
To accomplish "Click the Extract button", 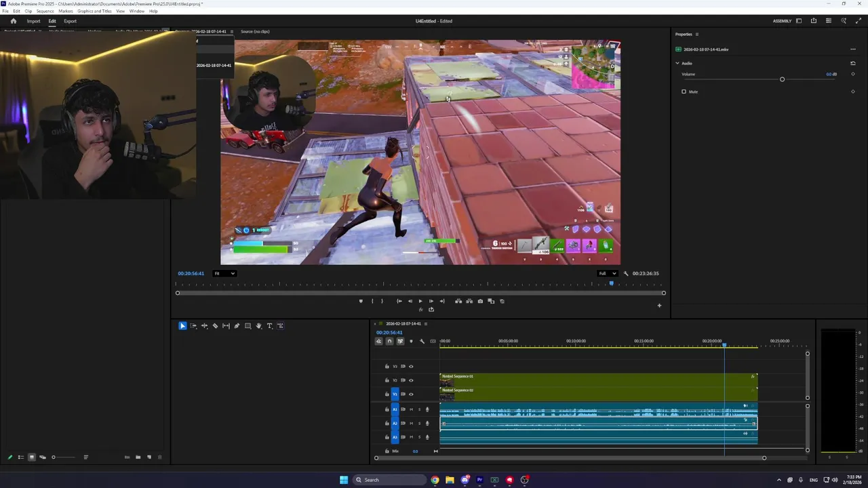I will pyautogui.click(x=469, y=301).
